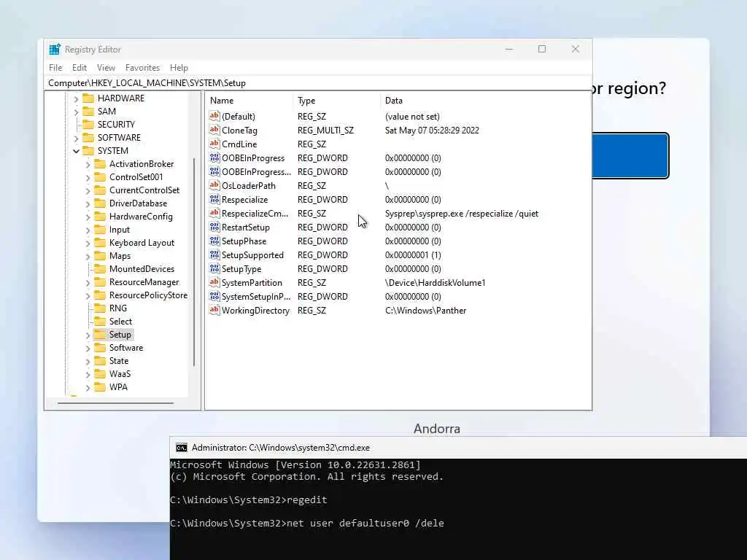
Task: Click the RestartSetup DWORD icon
Action: 214,227
